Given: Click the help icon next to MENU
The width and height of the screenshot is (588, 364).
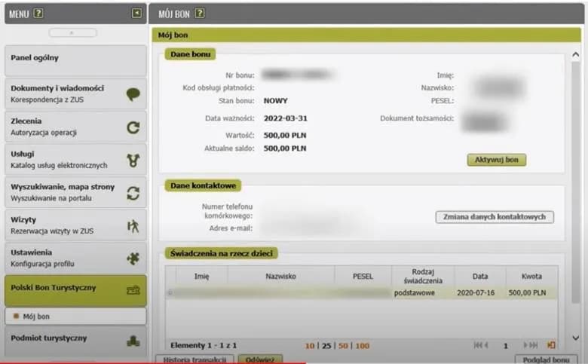Looking at the screenshot, I should 38,13.
